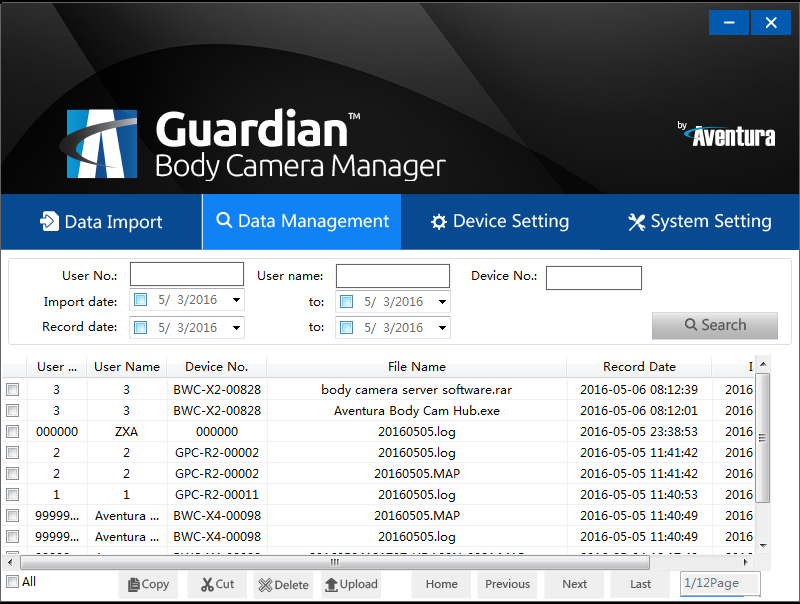The image size is (800, 604).
Task: Open the System Setting tab
Action: point(698,221)
